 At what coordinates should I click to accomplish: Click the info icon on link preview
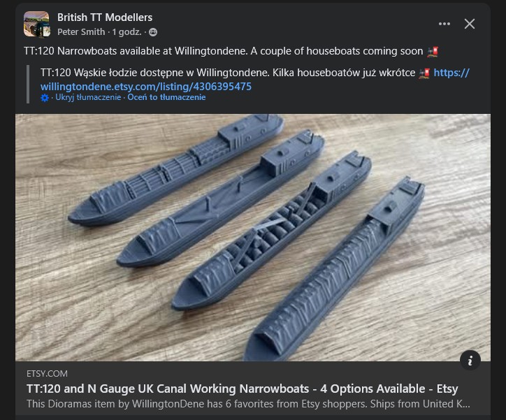[470, 360]
